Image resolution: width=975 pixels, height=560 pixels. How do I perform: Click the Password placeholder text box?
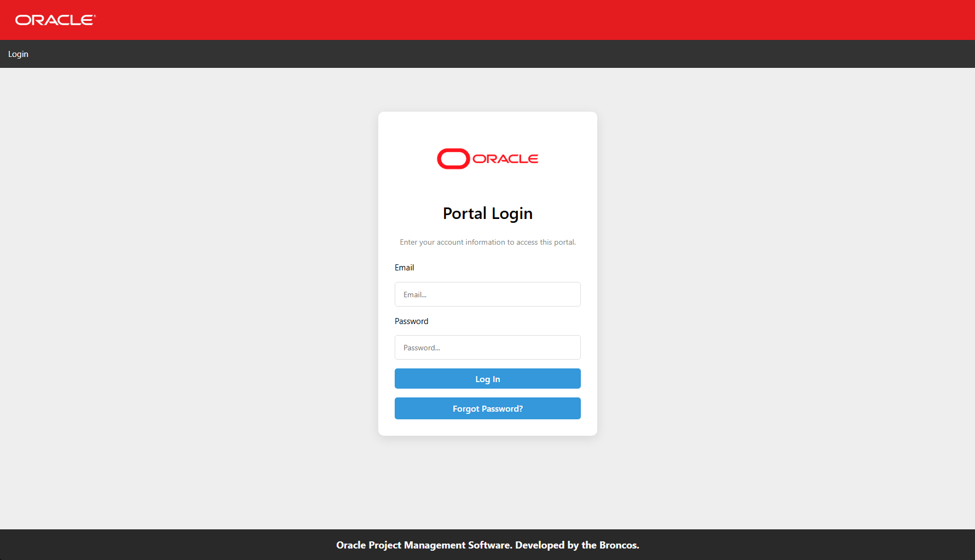pyautogui.click(x=487, y=347)
